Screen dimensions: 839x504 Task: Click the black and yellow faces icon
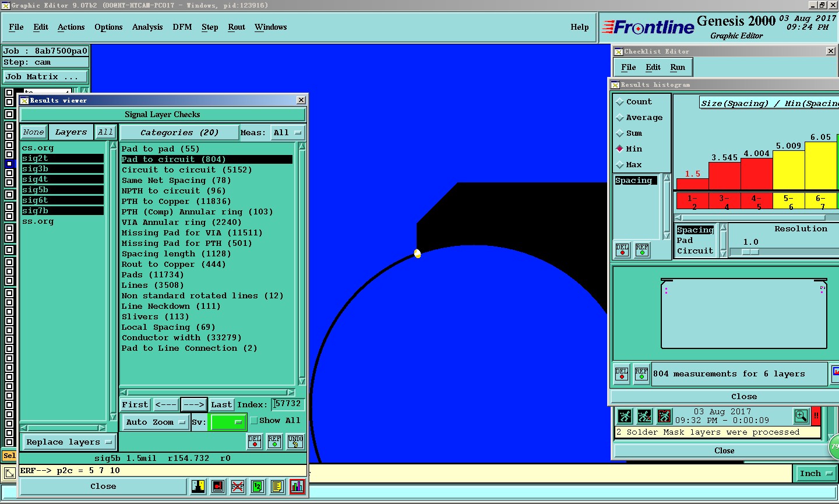click(x=198, y=487)
